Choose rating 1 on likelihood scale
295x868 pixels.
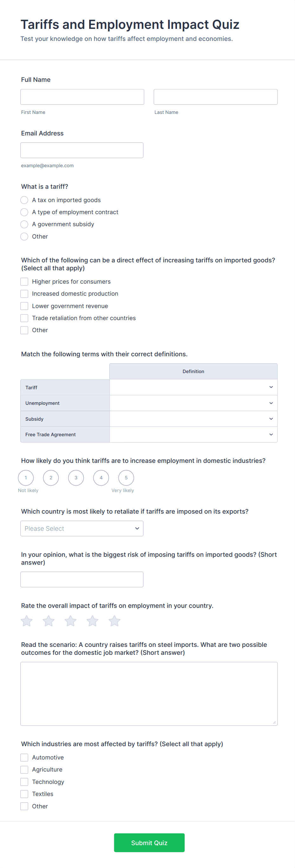pyautogui.click(x=26, y=477)
